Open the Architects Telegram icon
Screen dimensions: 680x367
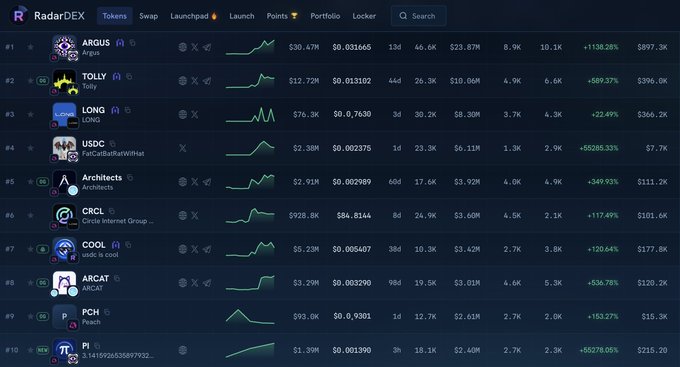207,181
